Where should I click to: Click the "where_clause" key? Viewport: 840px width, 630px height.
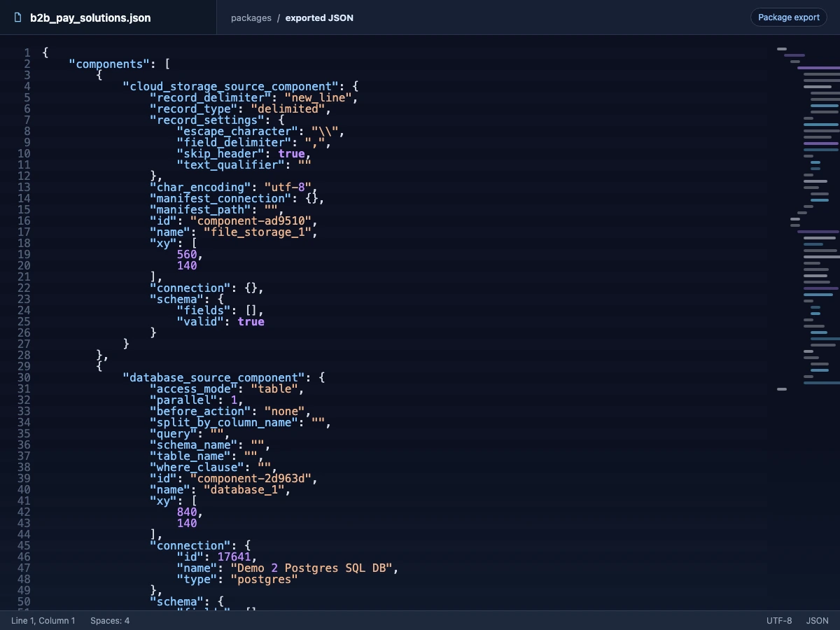197,467
